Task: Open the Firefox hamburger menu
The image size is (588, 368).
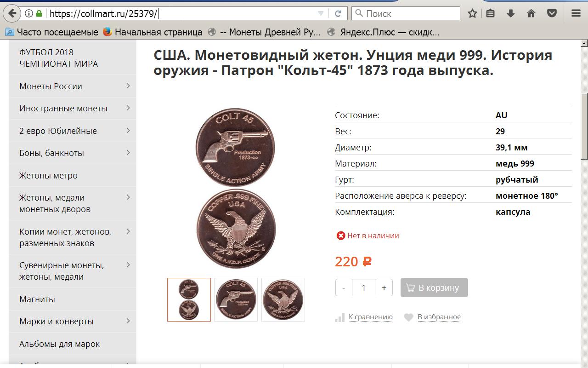Action: pyautogui.click(x=576, y=13)
